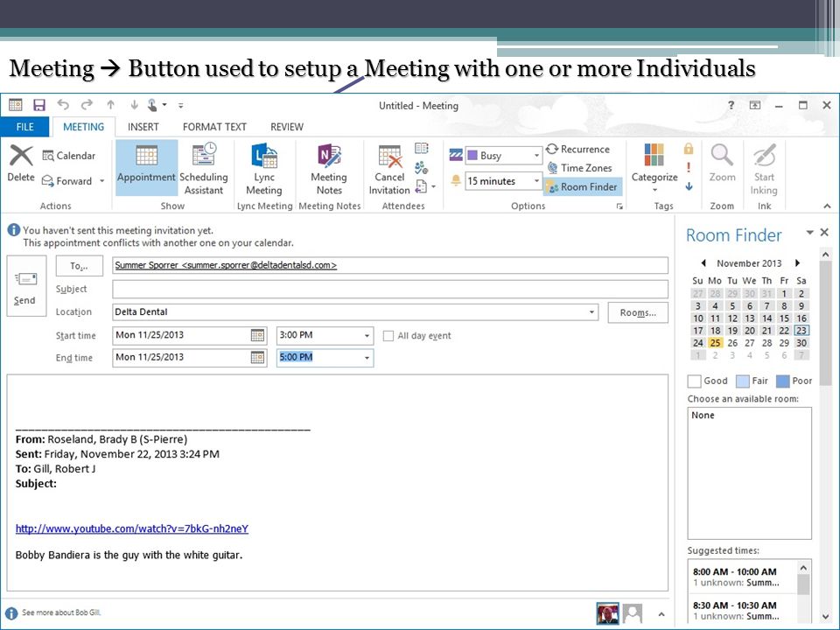Close the Room Finder pane

point(824,232)
